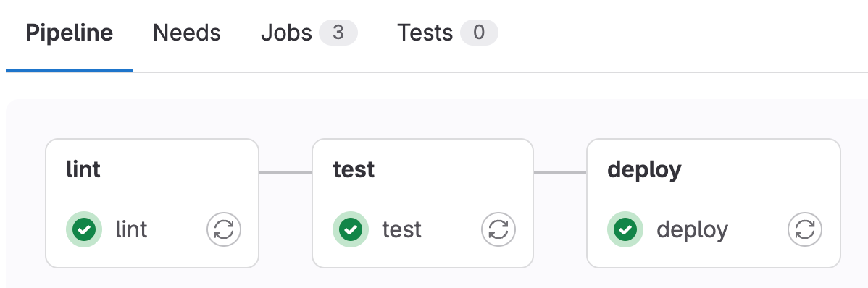This screenshot has height=288, width=868.
Task: Retry the test job
Action: pyautogui.click(x=498, y=229)
